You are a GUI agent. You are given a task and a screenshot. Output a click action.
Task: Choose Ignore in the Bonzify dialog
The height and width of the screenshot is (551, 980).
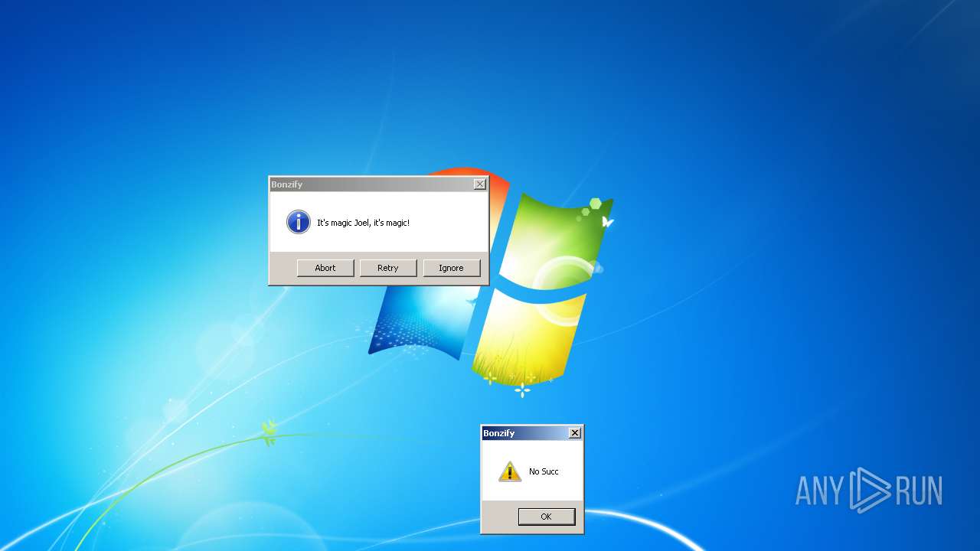click(x=451, y=268)
